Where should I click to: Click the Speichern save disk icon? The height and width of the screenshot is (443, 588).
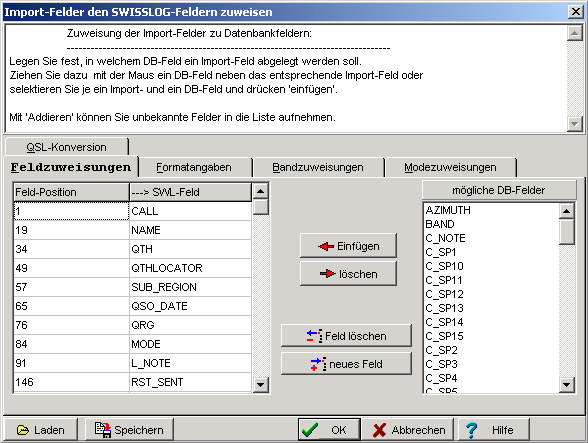point(103,430)
